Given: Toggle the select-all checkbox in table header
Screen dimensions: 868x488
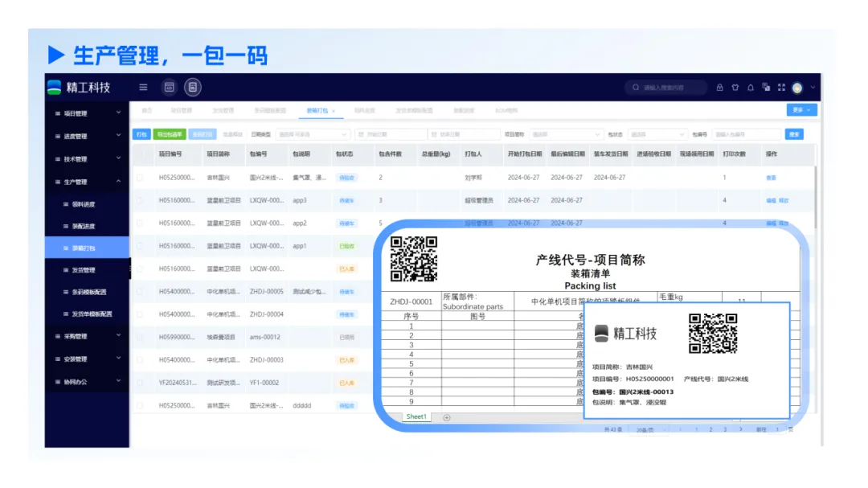Looking at the screenshot, I should (140, 154).
